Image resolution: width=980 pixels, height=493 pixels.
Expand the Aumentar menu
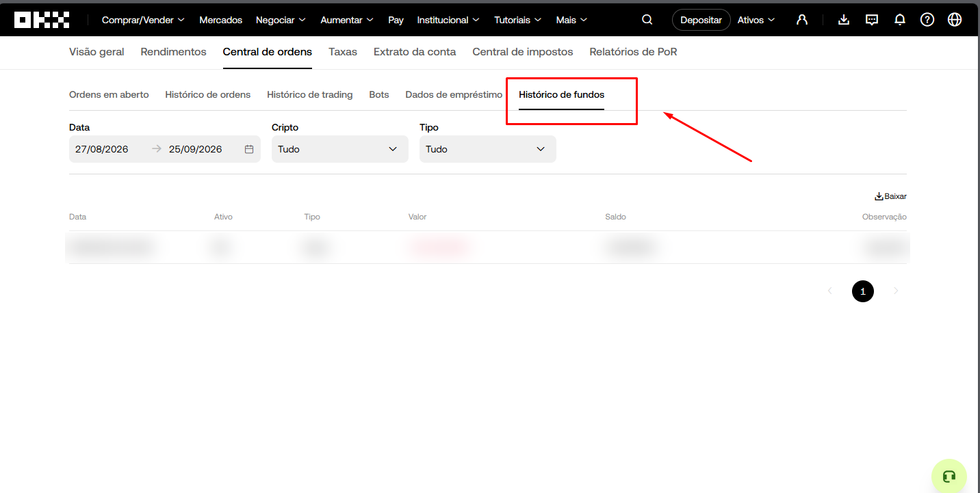(x=347, y=20)
